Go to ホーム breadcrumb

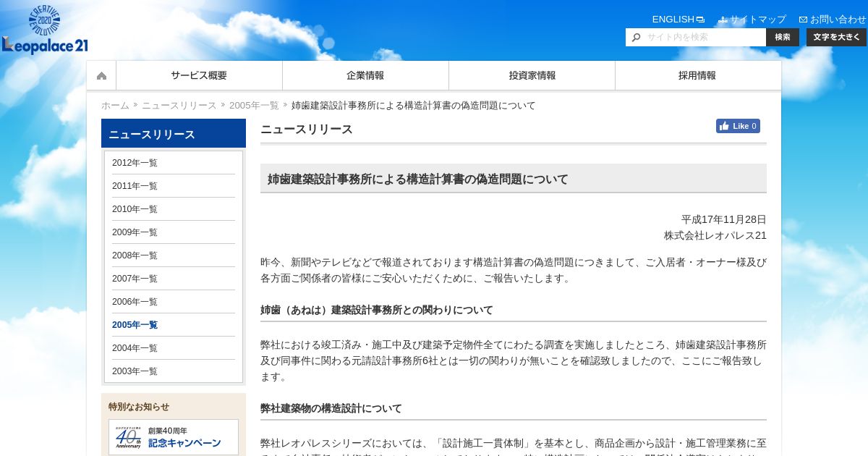point(115,106)
